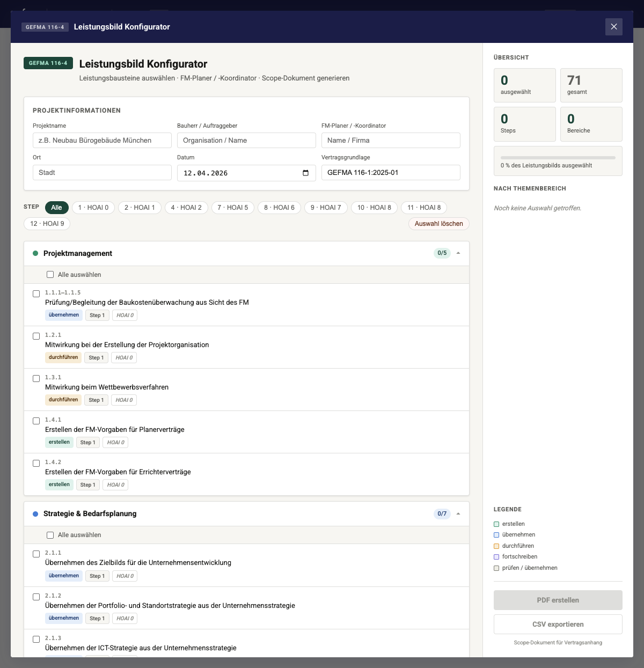Screen dimensions: 644x668
Task: Tick Alle auswählen under Strategie & Bedarfsplanung
Action: point(50,535)
